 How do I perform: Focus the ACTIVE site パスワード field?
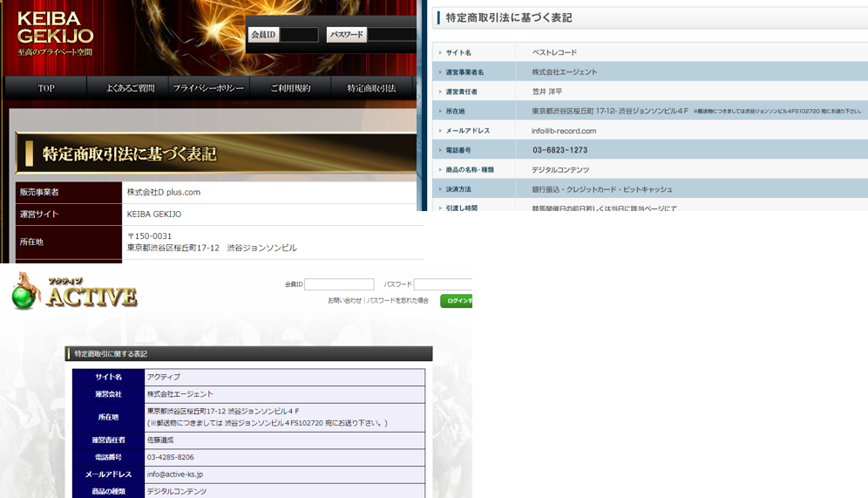(443, 284)
